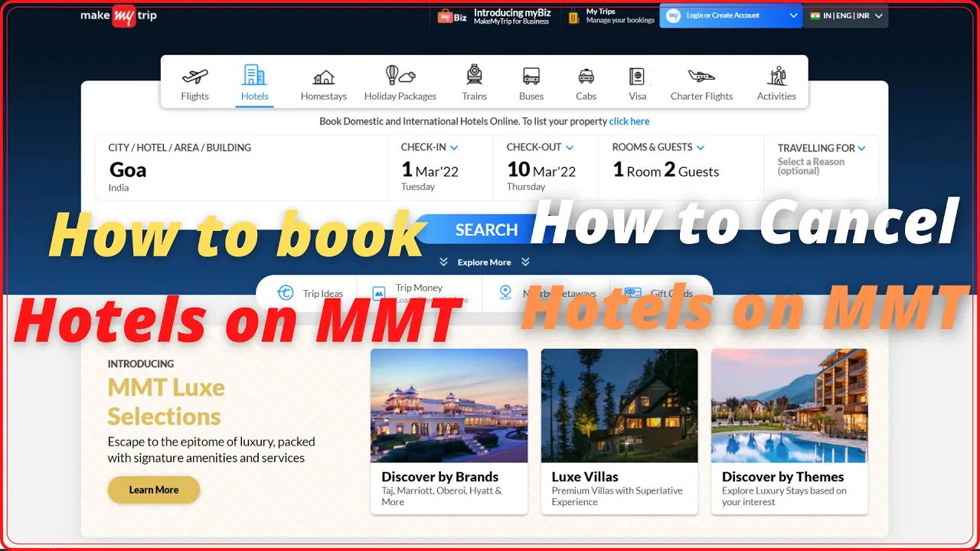Image resolution: width=980 pixels, height=551 pixels.
Task: Open the Luxe Villas cabin thumbnail
Action: [619, 406]
